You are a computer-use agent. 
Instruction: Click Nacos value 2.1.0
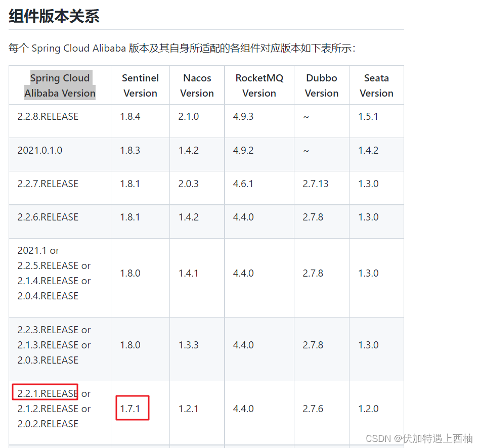click(x=189, y=117)
